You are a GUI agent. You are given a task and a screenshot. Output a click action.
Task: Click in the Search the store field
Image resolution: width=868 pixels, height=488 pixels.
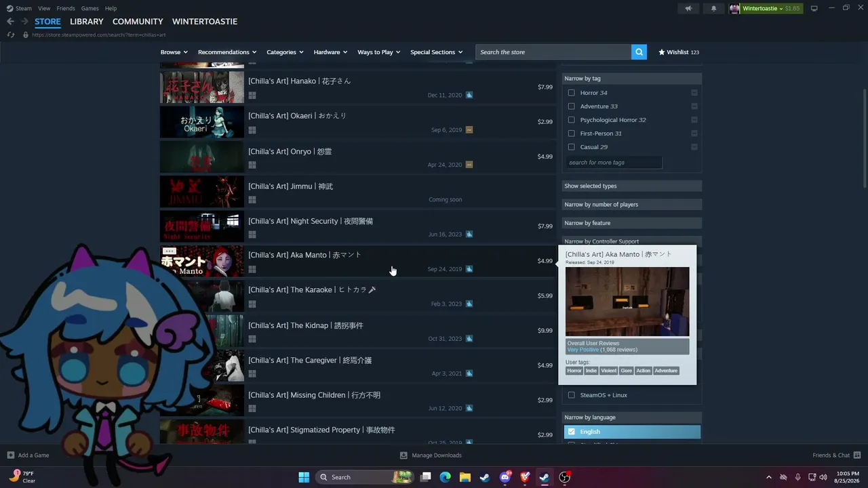pos(553,52)
